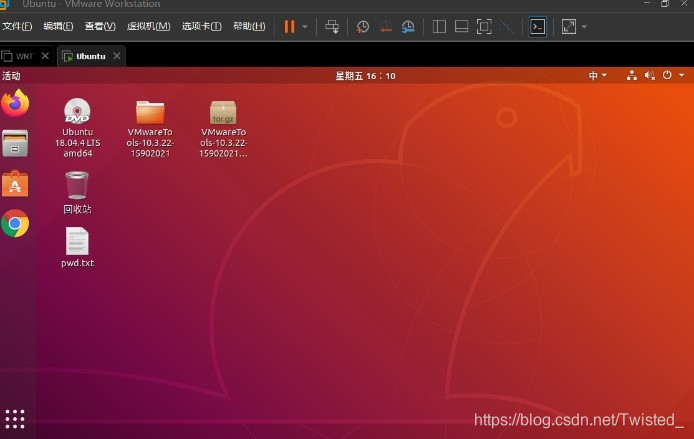Click the stretch guest display icon
Image resolution: width=694 pixels, height=439 pixels.
click(x=569, y=27)
